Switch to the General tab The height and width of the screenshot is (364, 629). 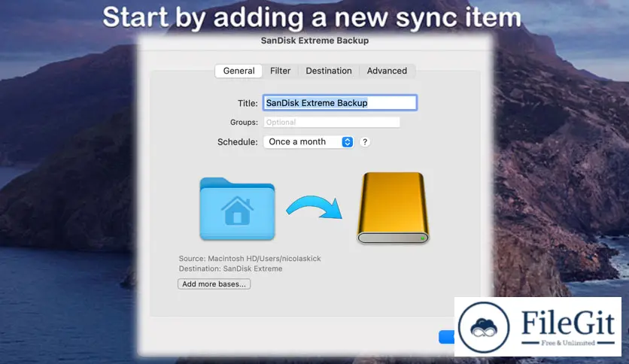(x=239, y=71)
